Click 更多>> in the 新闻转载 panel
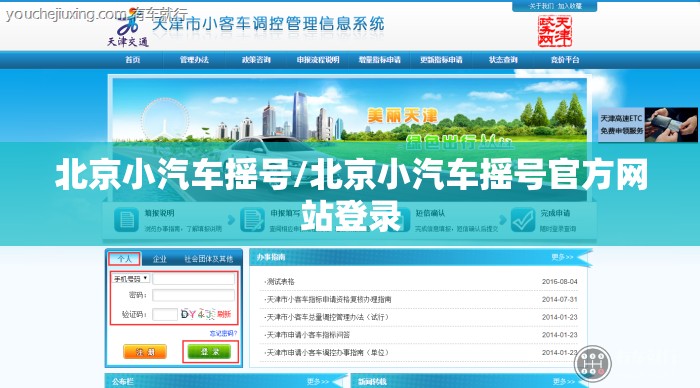This screenshot has height=388, width=700. pyautogui.click(x=563, y=382)
